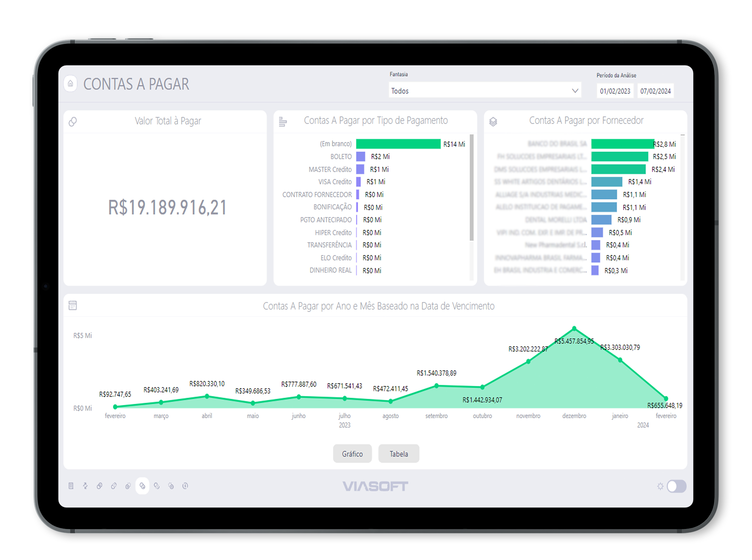This screenshot has width=752, height=560.
Task: Open the document report page icon
Action: pos(71,486)
